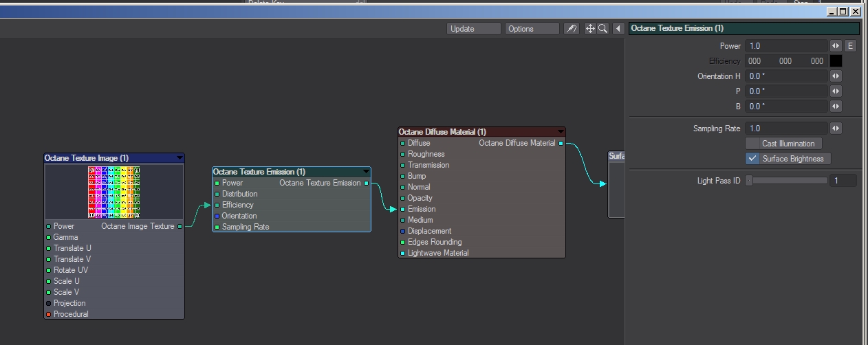Click the Rotate UV input connector
The width and height of the screenshot is (868, 345).
[x=49, y=270]
